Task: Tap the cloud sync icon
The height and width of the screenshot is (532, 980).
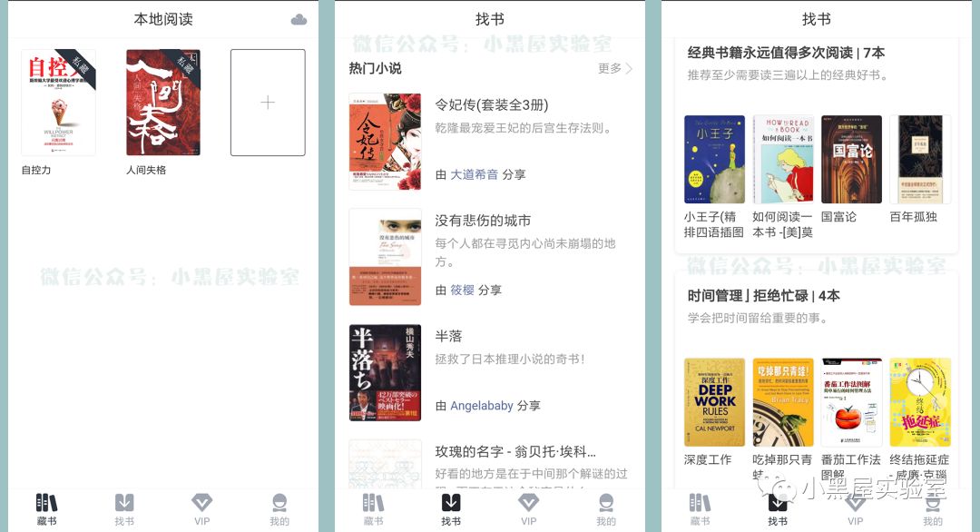Action: [299, 19]
